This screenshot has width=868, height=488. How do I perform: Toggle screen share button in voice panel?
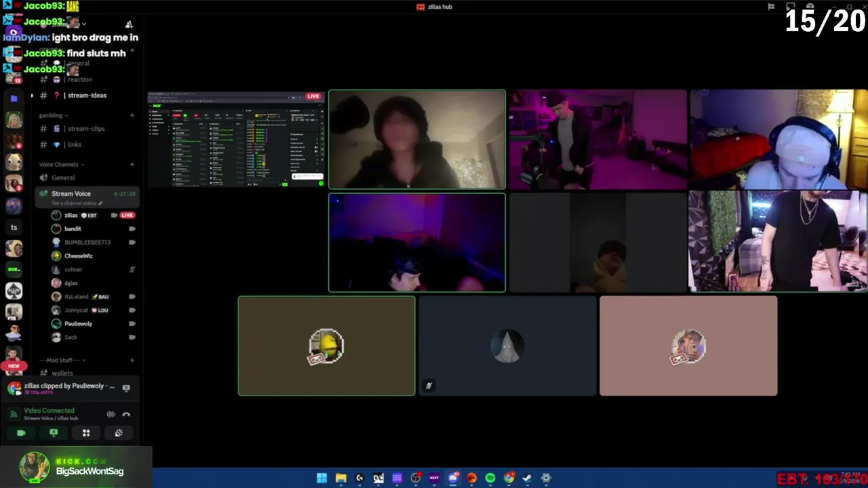(54, 432)
